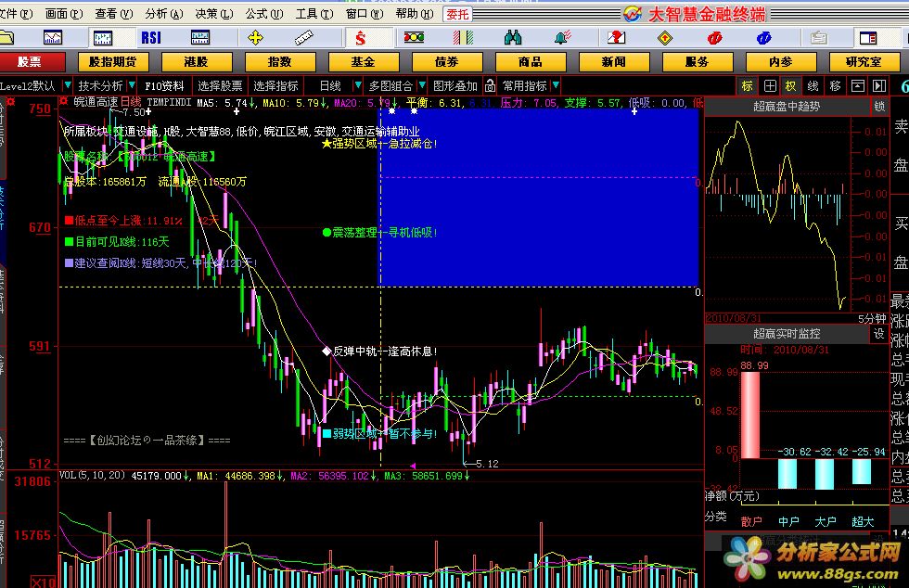This screenshot has width=909, height=588.
Task: Open the 决策(L) menu
Action: click(214, 13)
